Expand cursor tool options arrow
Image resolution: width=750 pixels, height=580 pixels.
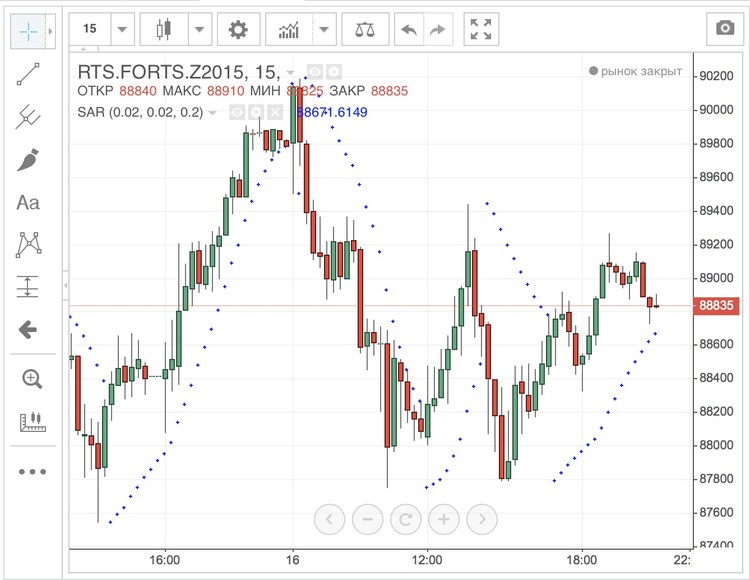point(51,31)
